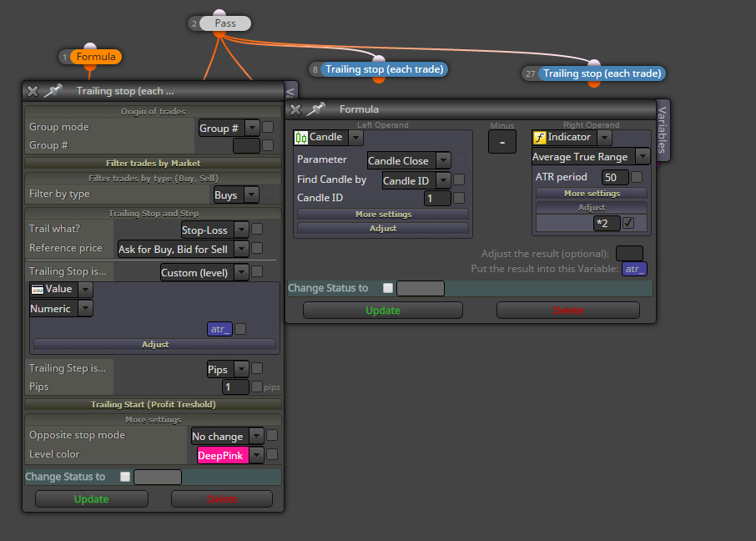Select Trailing stop node numbered 27
756x541 pixels.
click(602, 73)
